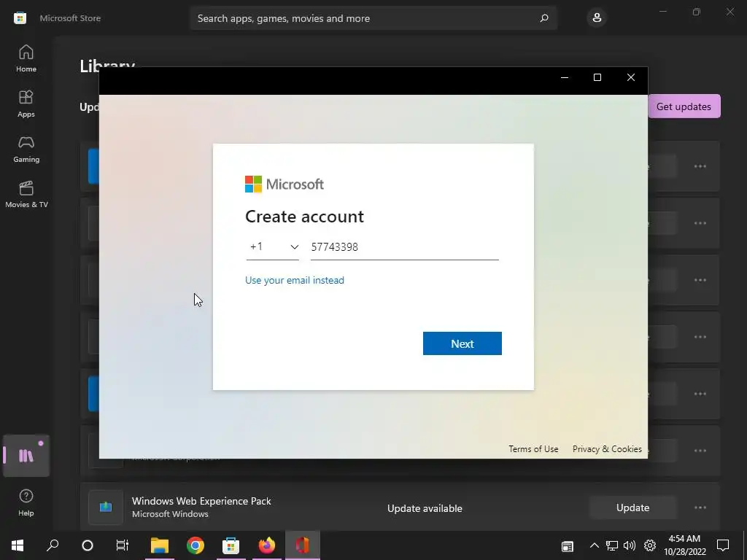Image resolution: width=747 pixels, height=560 pixels.
Task: Open the Windows Start menu
Action: [x=18, y=545]
